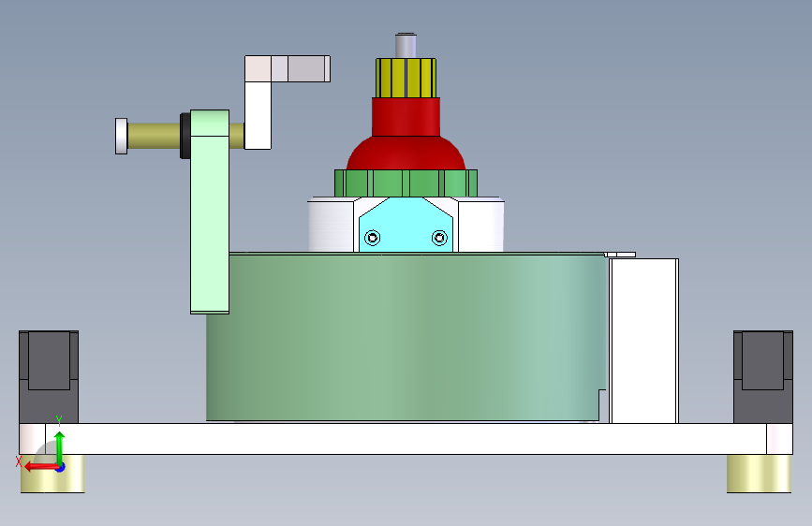
Task: Select the right yellow support foot
Action: [759, 474]
